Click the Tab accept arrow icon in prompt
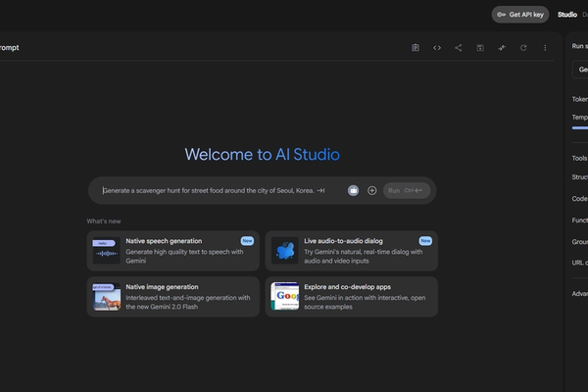588x392 pixels. pyautogui.click(x=320, y=190)
